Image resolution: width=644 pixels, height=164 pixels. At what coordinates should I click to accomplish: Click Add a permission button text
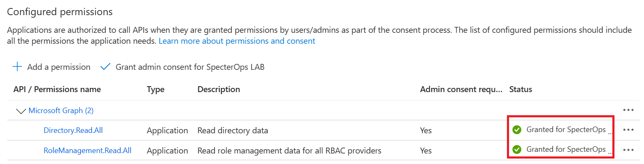[59, 67]
